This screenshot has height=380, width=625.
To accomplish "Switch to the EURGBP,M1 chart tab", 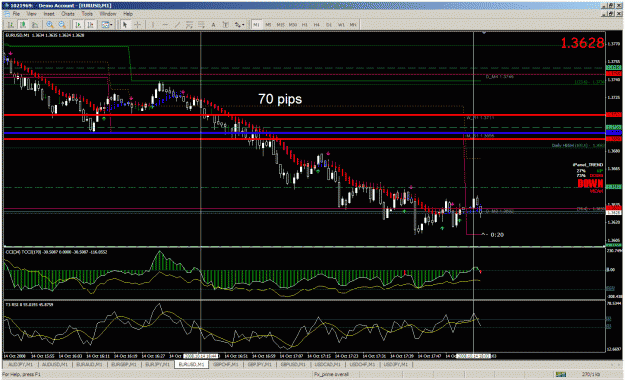I will (124, 364).
